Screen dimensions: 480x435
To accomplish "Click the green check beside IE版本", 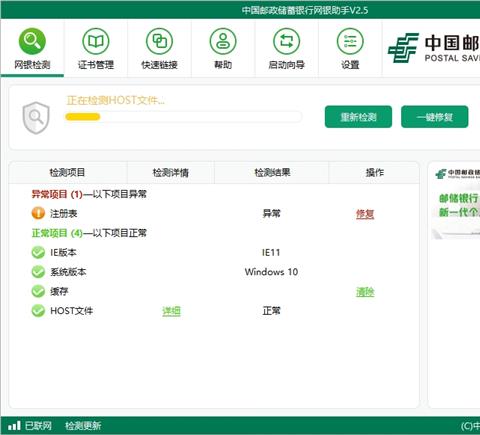I will pyautogui.click(x=38, y=252).
